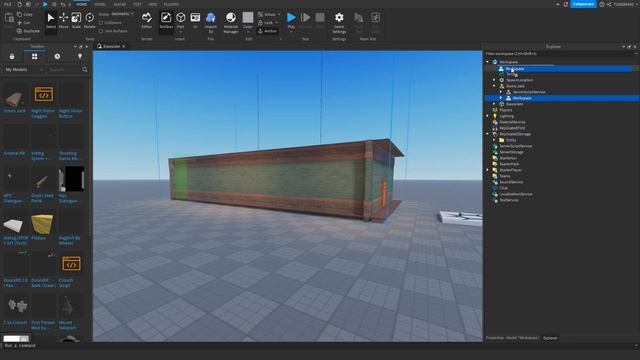Pick the Crouch Script toolbox item
The width and height of the screenshot is (640, 360).
[71, 269]
